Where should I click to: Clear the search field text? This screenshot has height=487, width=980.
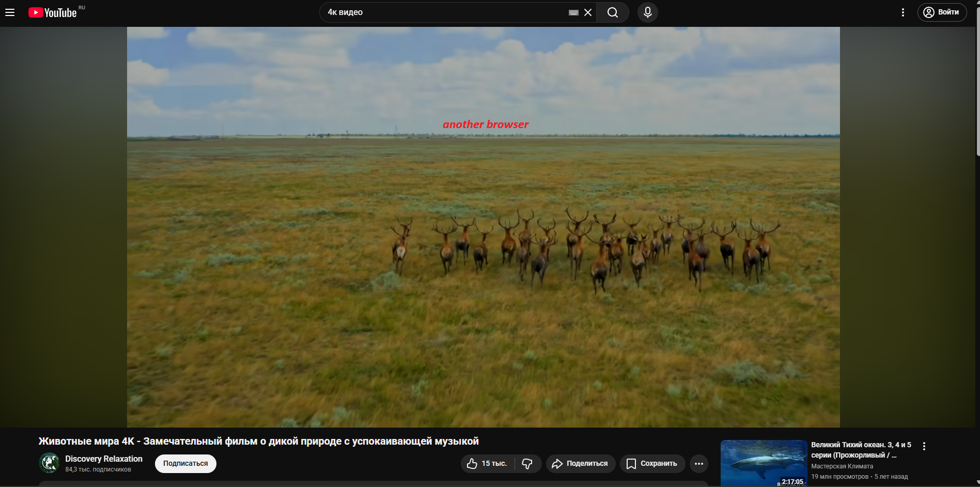click(x=588, y=12)
